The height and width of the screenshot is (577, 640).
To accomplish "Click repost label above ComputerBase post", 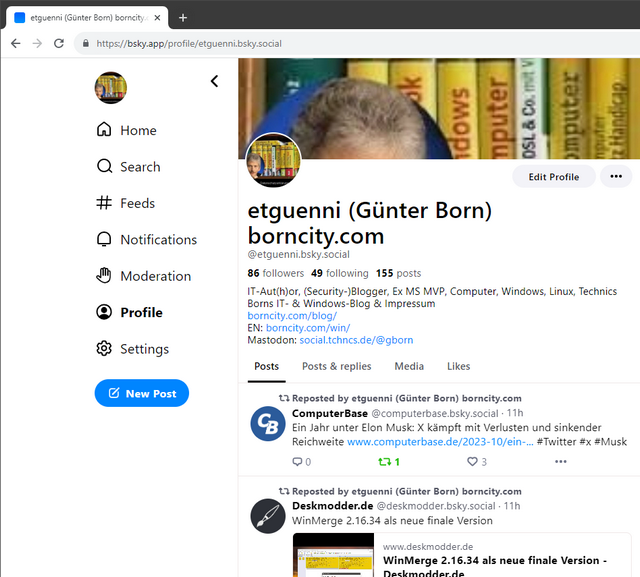I will pos(400,398).
